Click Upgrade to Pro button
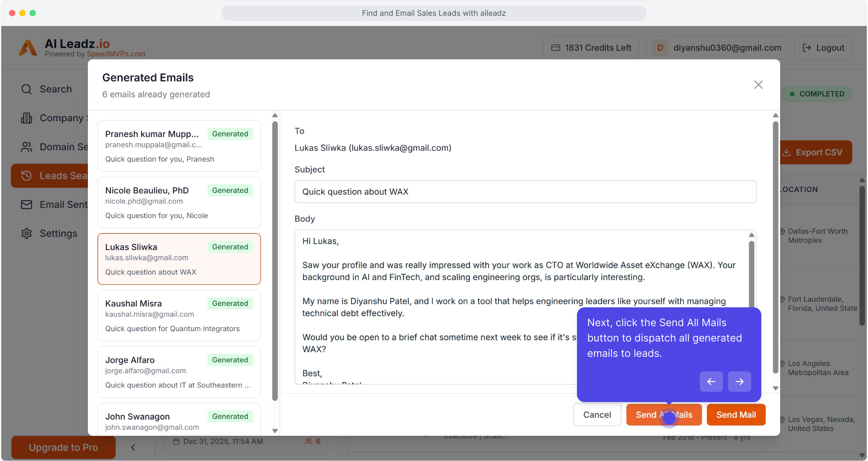Viewport: 868px width, 461px height. pyautogui.click(x=63, y=447)
